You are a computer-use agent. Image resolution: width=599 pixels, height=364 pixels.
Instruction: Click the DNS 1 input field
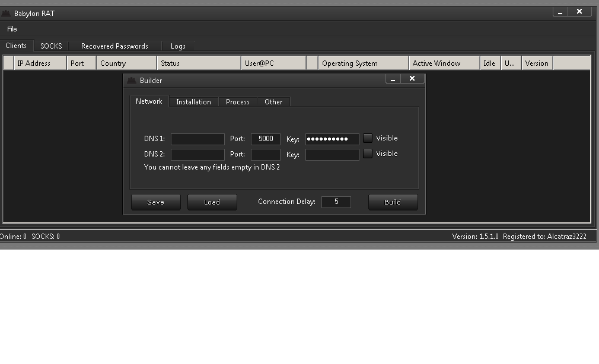point(197,139)
